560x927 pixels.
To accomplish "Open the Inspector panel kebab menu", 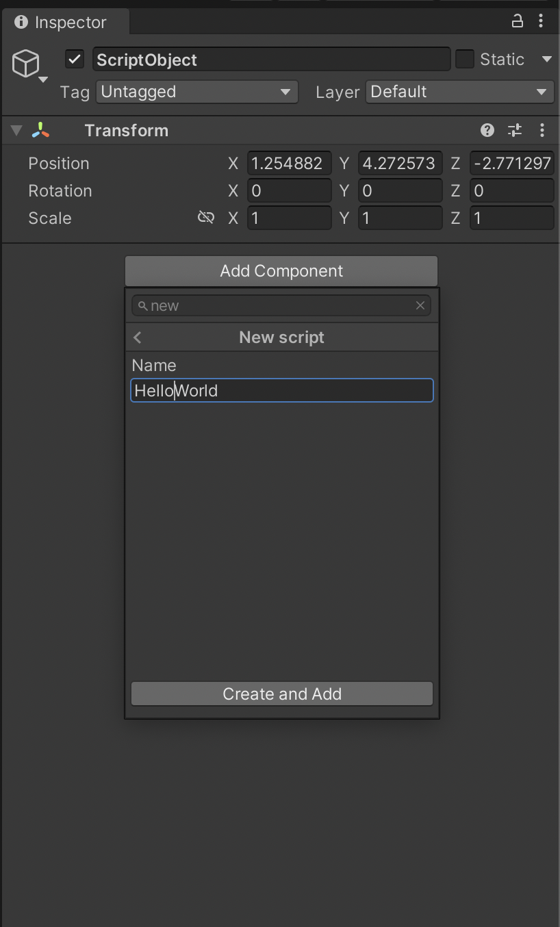I will coord(541,21).
